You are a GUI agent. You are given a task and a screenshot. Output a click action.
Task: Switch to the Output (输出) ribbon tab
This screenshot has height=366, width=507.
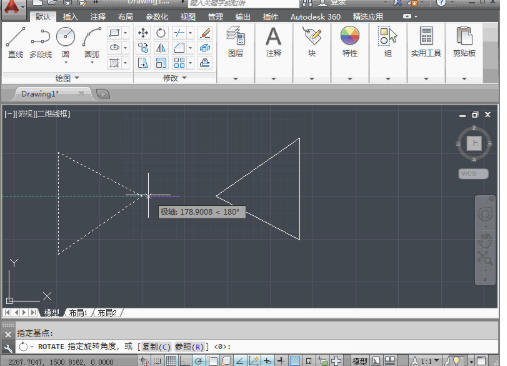[x=243, y=16]
